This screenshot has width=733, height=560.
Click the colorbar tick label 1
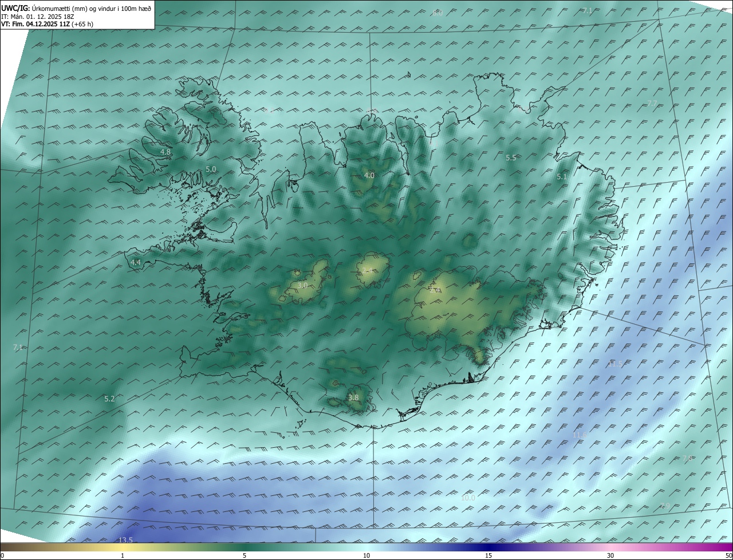123,555
